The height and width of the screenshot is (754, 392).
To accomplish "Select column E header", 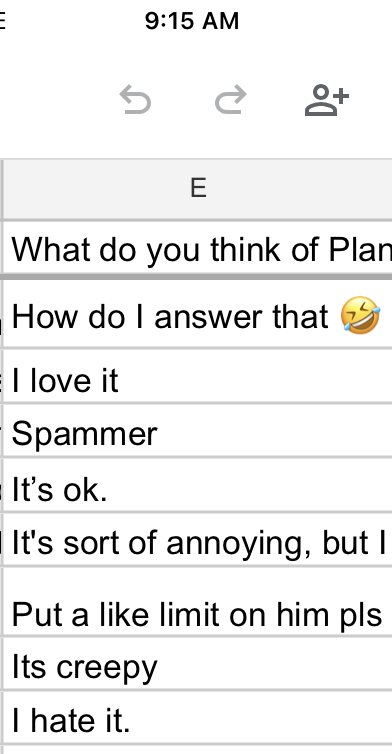I will tap(198, 188).
